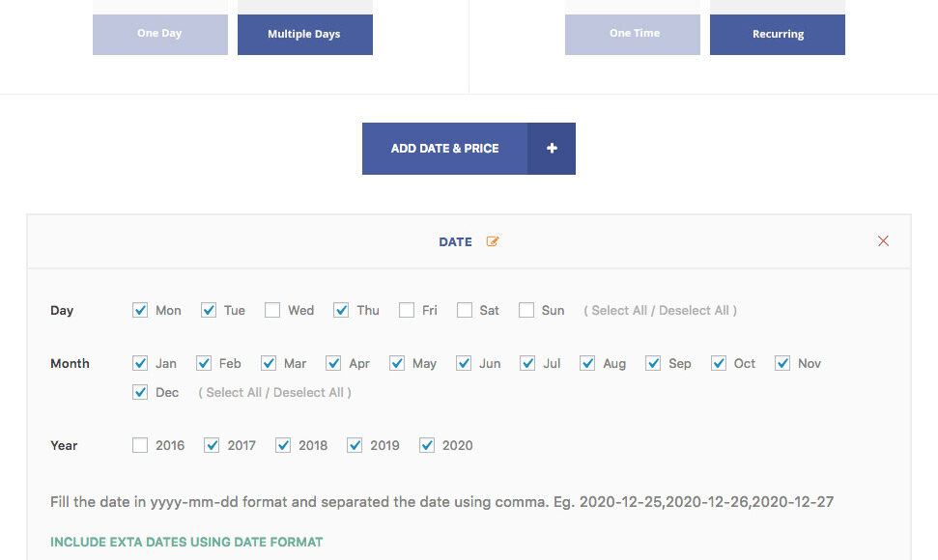Choose the One Time option
Image resolution: width=938 pixels, height=560 pixels.
[633, 34]
